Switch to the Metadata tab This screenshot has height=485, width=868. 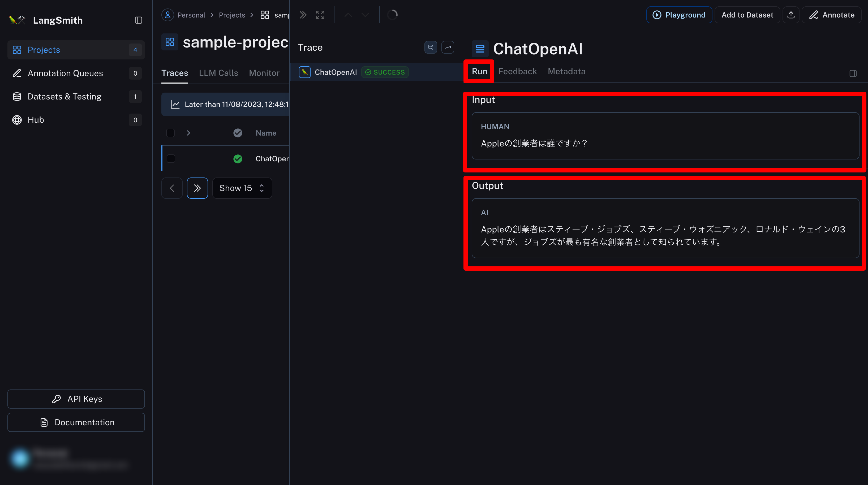point(567,71)
